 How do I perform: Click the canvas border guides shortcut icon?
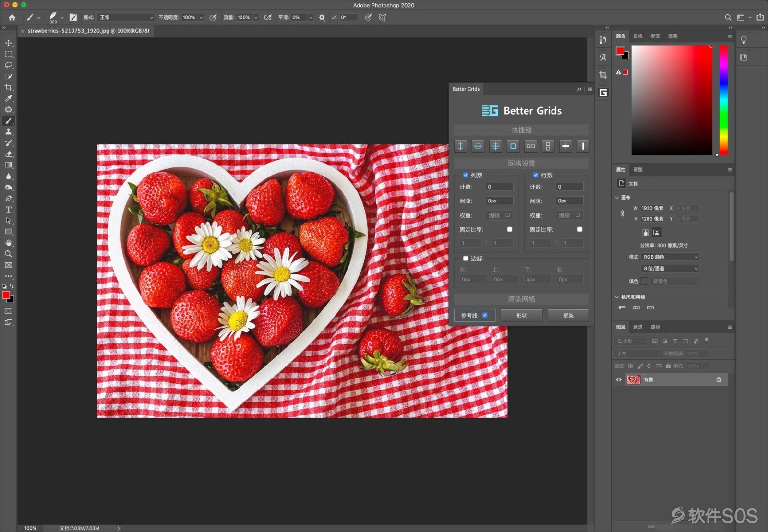tap(513, 146)
